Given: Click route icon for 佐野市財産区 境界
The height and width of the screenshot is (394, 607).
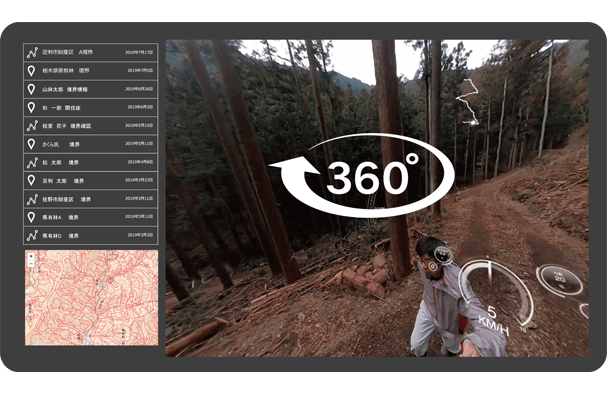Looking at the screenshot, I should point(32,199).
